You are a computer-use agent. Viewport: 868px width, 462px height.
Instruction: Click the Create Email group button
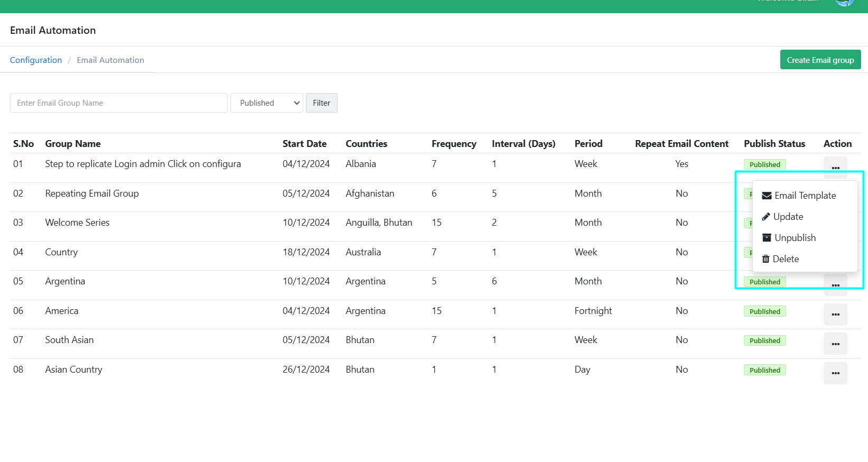click(x=820, y=60)
